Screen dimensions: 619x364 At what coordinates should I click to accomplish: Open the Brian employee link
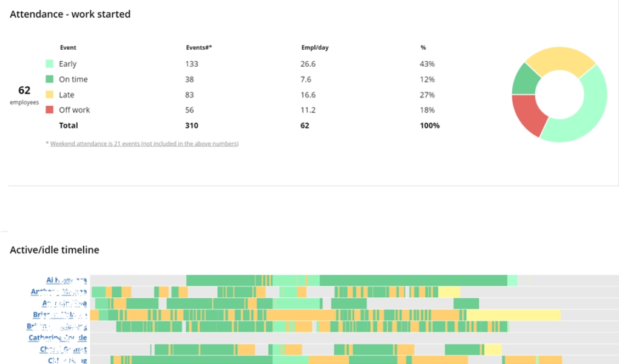tap(60, 315)
